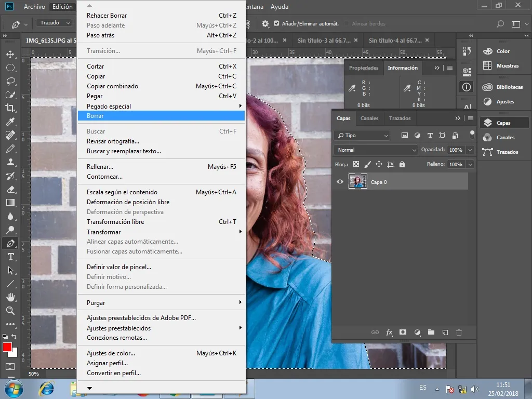Open the Opacidad dropdown arrow
Image resolution: width=532 pixels, height=399 pixels.
470,150
